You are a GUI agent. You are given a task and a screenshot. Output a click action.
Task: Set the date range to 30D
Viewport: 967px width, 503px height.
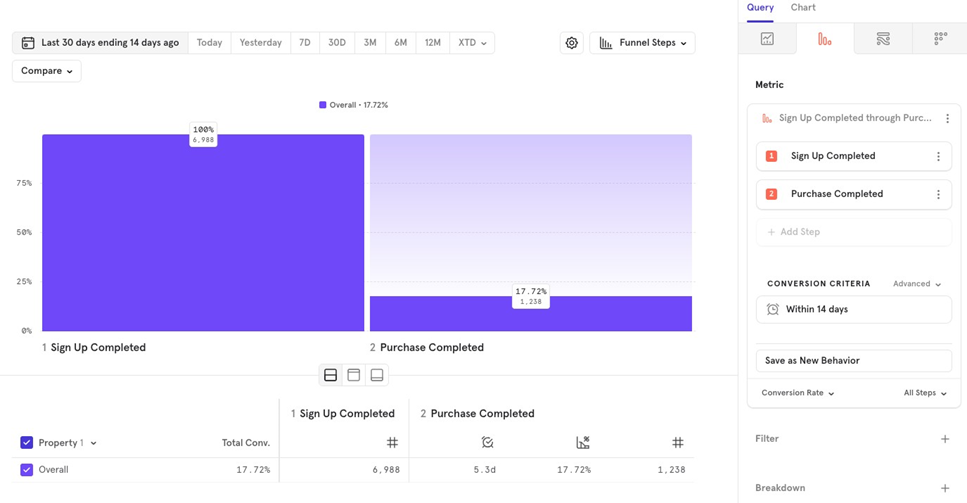point(337,43)
